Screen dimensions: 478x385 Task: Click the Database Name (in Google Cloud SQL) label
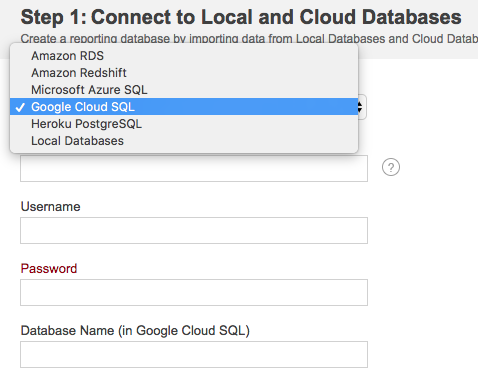[135, 331]
